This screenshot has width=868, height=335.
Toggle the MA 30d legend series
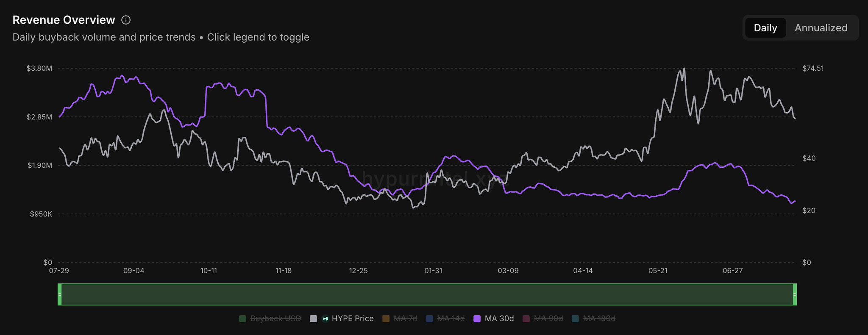[493, 318]
